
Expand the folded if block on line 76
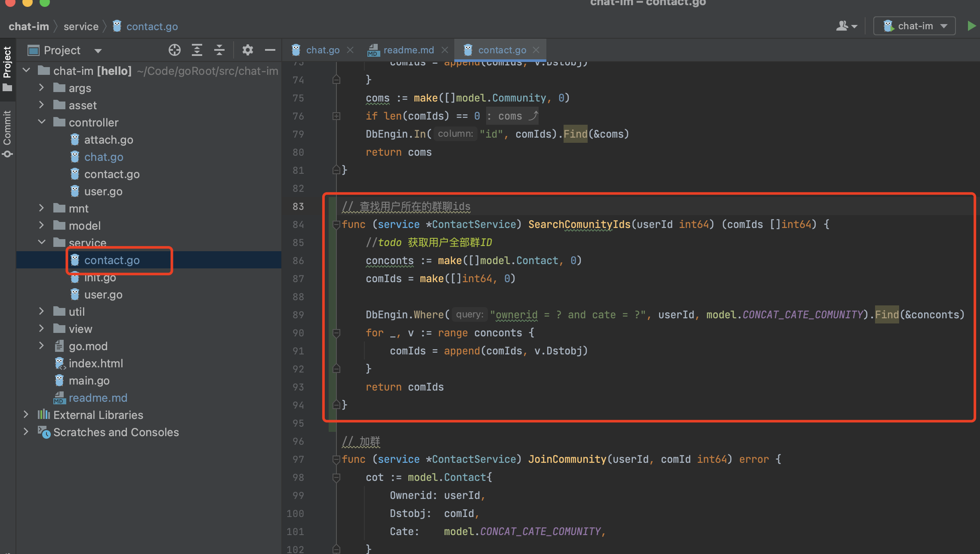pos(336,116)
